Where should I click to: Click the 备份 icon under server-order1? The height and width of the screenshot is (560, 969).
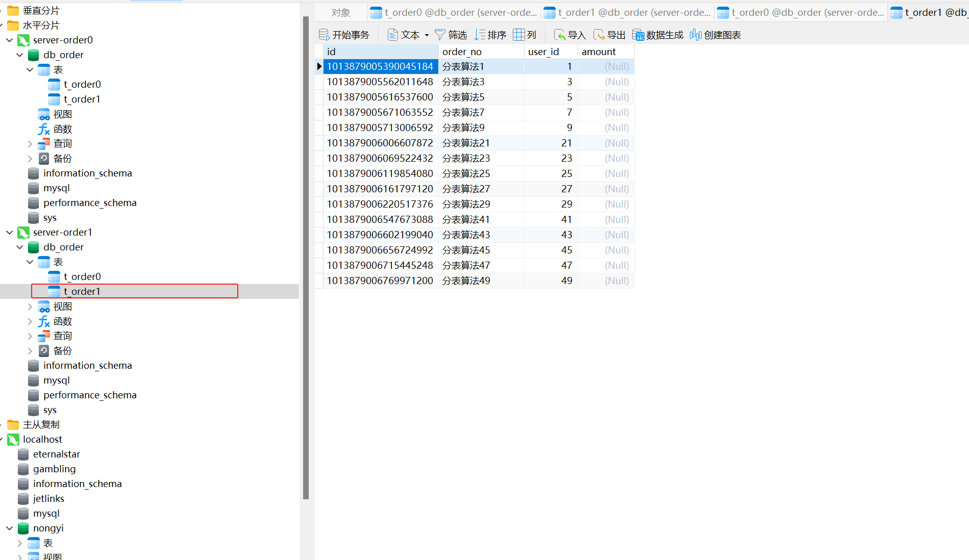44,351
